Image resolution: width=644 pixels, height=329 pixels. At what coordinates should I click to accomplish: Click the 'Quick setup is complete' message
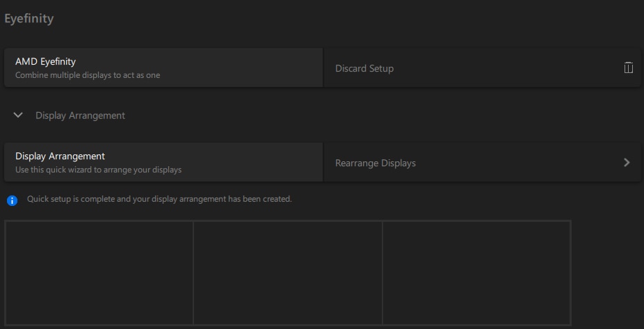[159, 199]
